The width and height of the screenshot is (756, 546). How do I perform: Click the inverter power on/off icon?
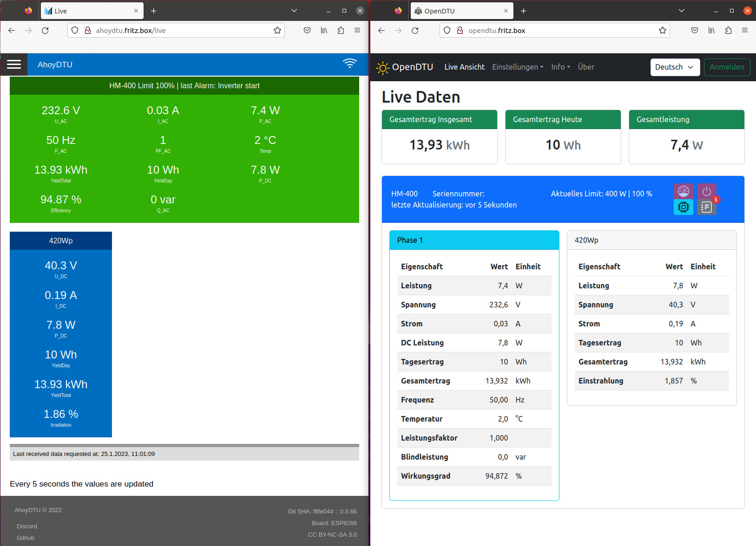[706, 191]
